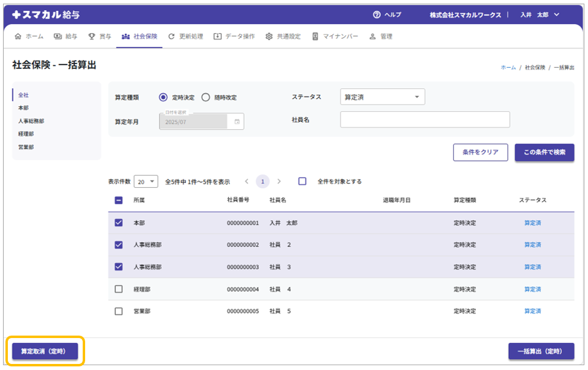
Task: Expand the 入井 太郎 user menu
Action: [x=540, y=15]
